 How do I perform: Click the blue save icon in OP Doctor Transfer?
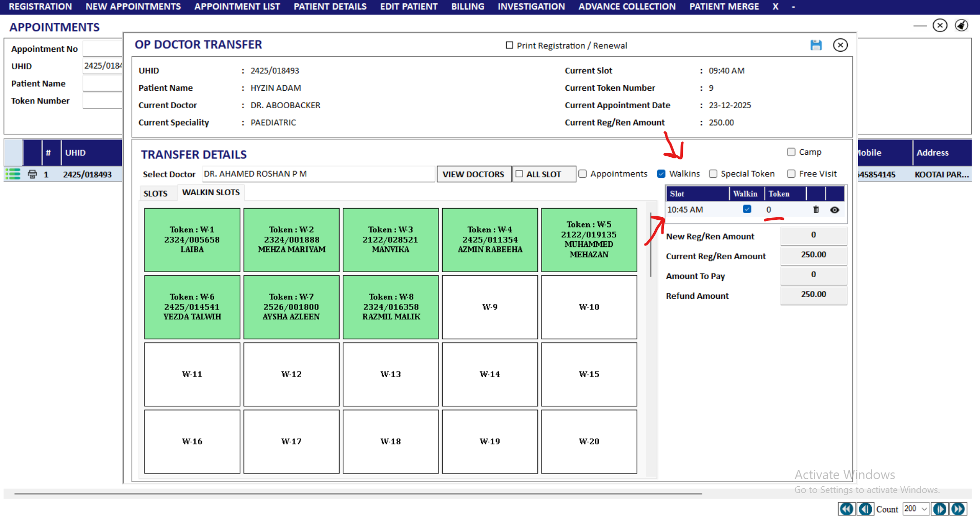[816, 45]
